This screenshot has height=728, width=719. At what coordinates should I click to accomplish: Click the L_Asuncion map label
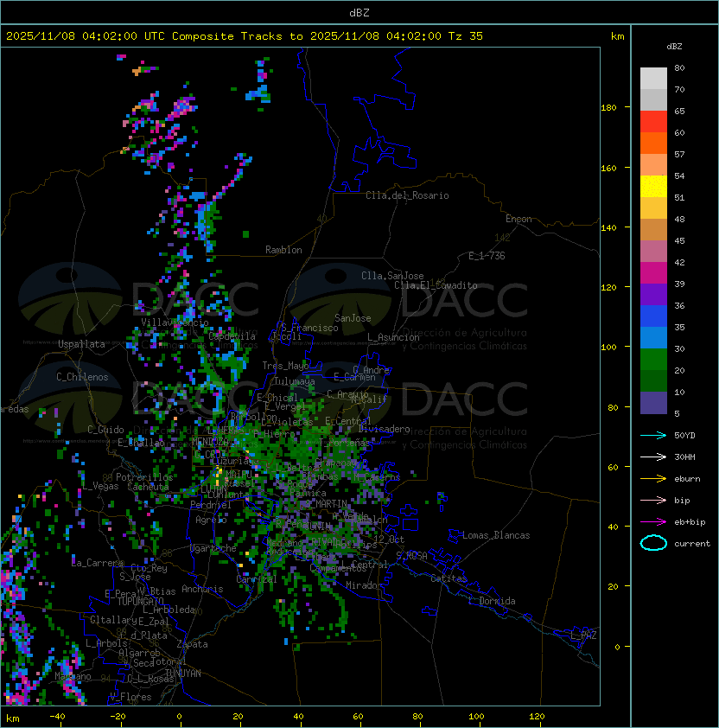click(x=393, y=337)
